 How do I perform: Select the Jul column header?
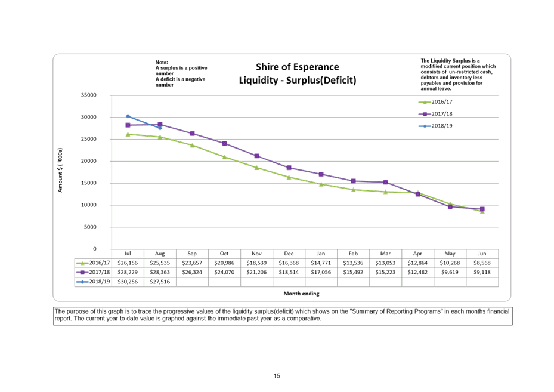point(128,254)
